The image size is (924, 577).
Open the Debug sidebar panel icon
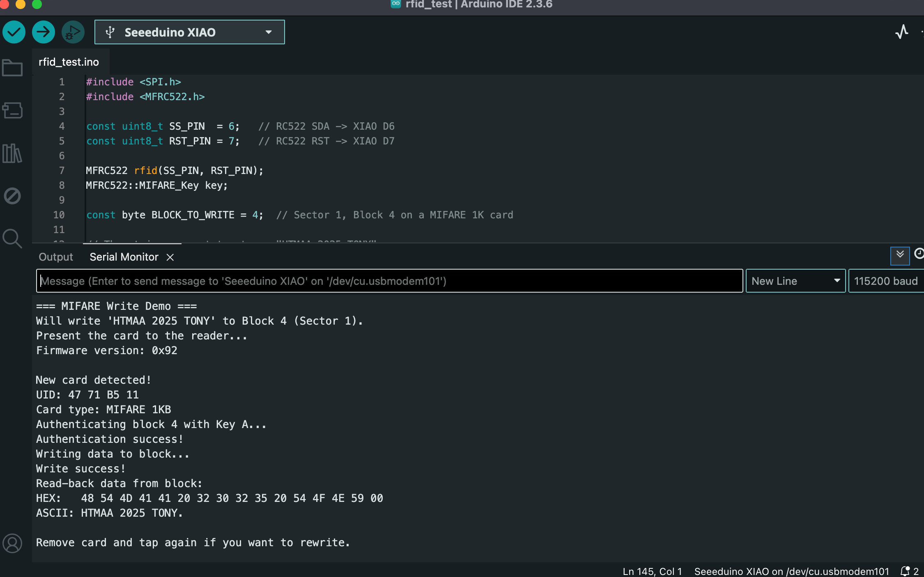click(x=12, y=196)
